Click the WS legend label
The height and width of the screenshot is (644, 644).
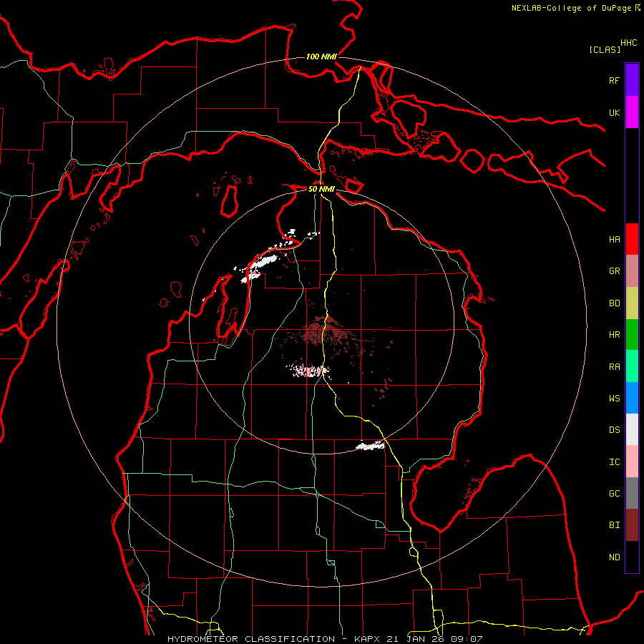(615, 398)
